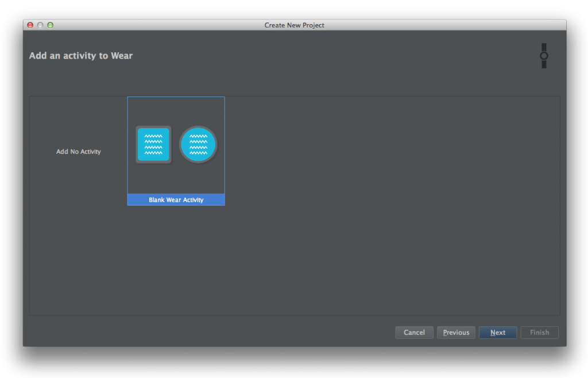Click blank space below the watch icons in tile
This screenshot has height=378, width=588.
pyautogui.click(x=176, y=179)
